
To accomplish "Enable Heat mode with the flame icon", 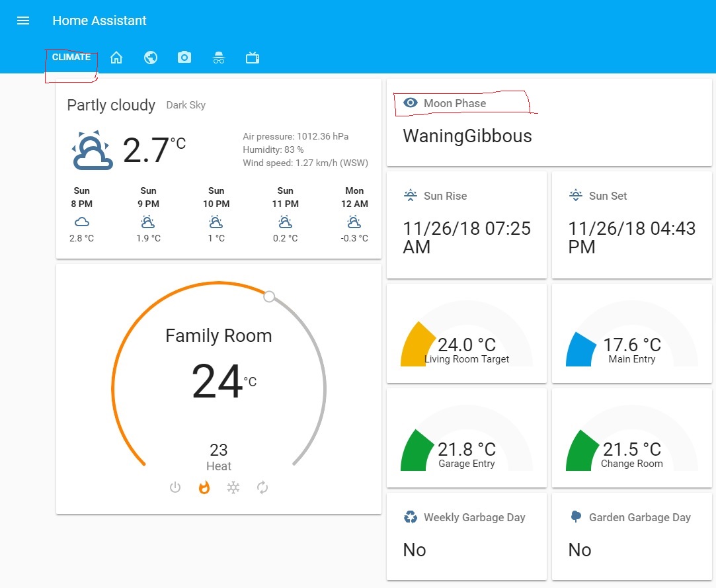I will pyautogui.click(x=204, y=487).
